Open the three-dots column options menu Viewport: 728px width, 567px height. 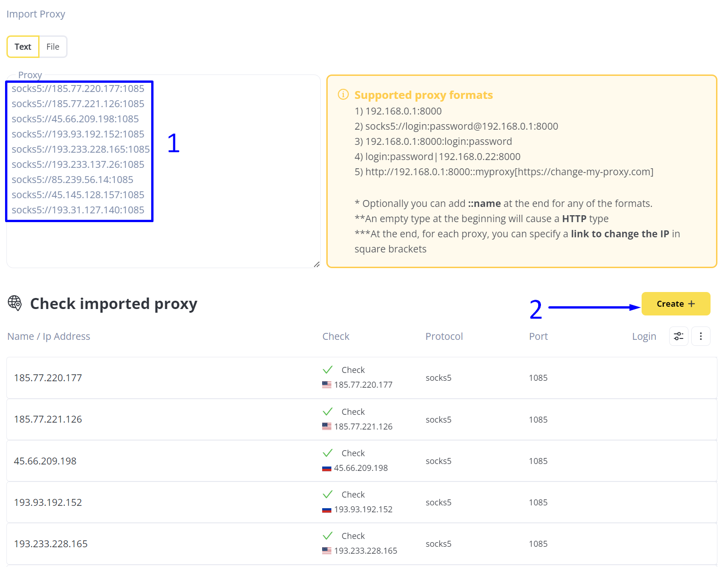700,336
